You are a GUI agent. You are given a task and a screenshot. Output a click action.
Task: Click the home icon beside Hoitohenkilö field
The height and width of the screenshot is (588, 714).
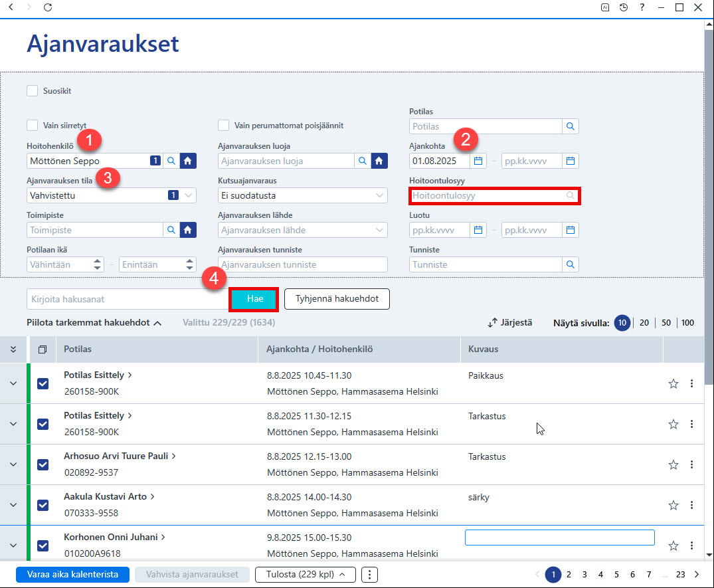pos(188,161)
